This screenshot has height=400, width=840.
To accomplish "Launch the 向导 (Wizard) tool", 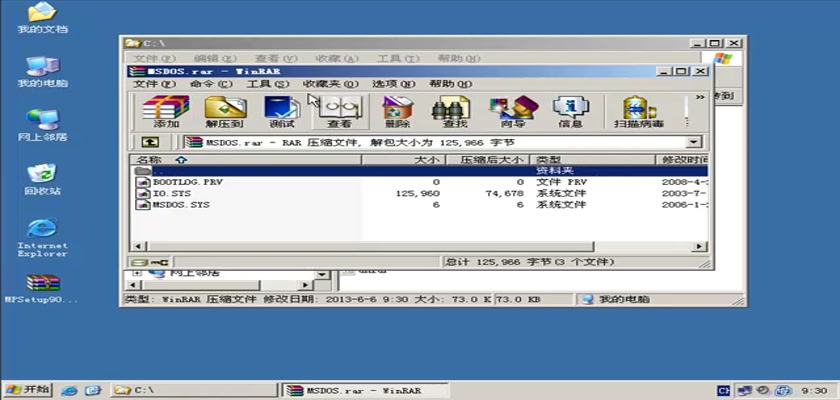I will pos(513,112).
